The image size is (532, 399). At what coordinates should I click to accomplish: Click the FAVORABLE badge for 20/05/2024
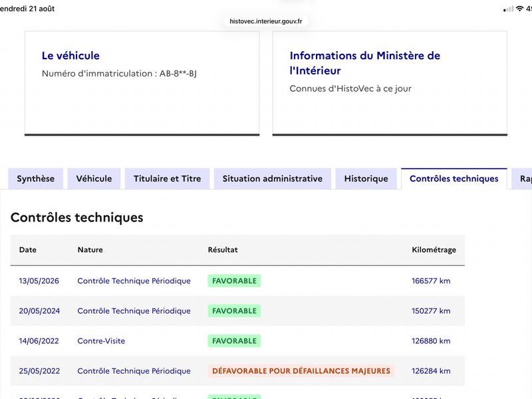[x=235, y=311]
